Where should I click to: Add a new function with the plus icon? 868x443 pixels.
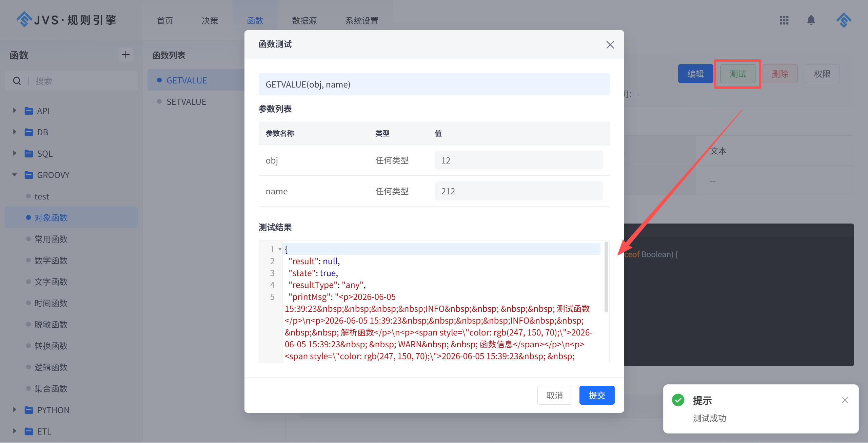126,55
